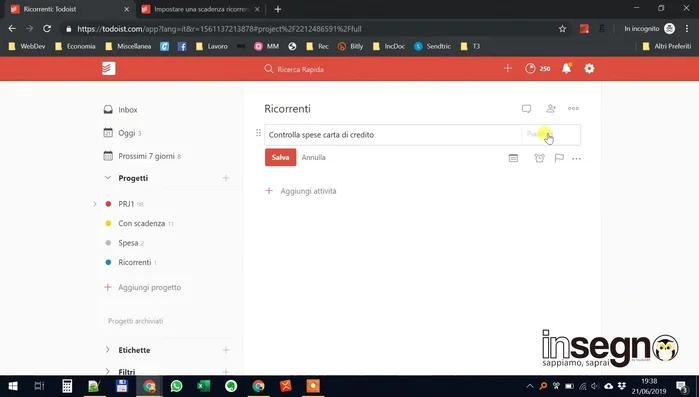
Task: Open Calculator from the taskbar
Action: click(x=67, y=386)
